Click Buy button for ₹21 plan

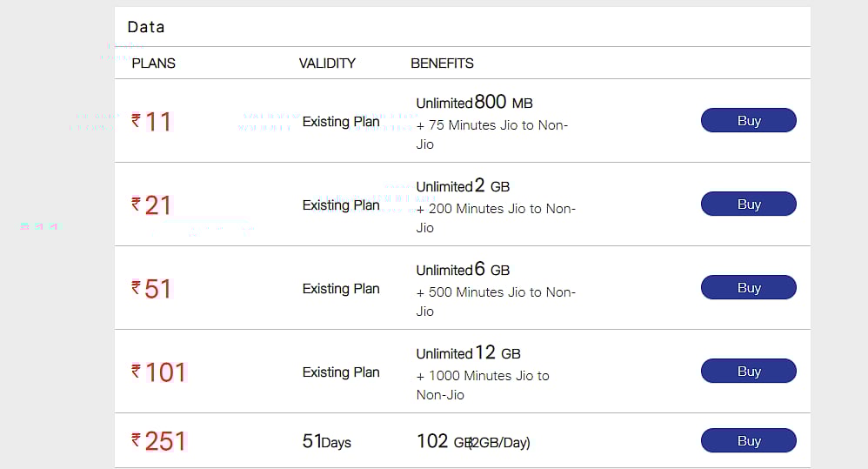(x=748, y=204)
